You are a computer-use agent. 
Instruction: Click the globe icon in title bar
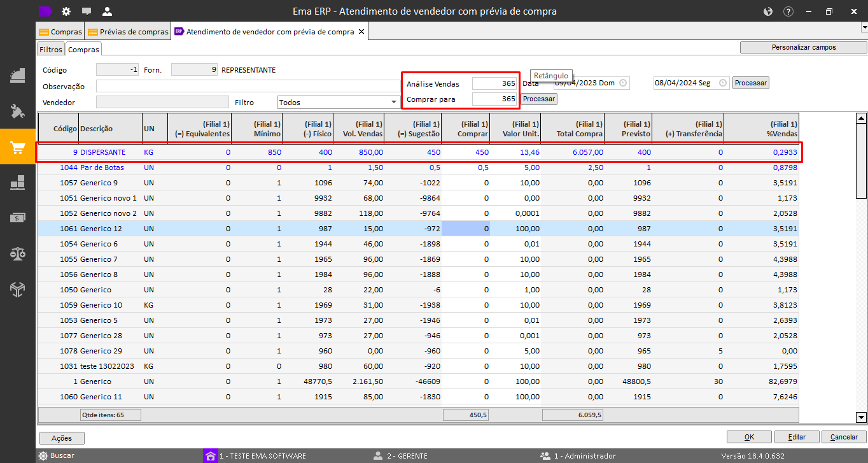pos(767,11)
